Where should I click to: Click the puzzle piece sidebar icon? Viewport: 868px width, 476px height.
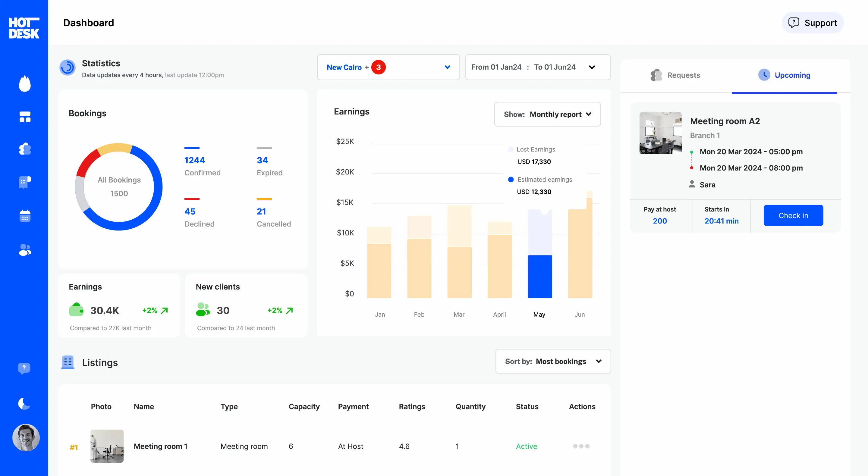coord(25,149)
